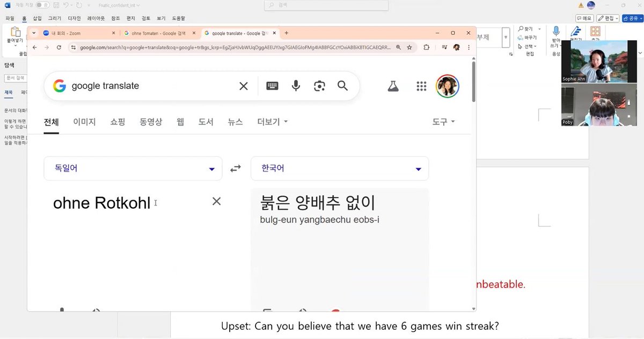Screen dimensions: 644x339
Task: Clear the Google search box text
Action: pyautogui.click(x=244, y=86)
